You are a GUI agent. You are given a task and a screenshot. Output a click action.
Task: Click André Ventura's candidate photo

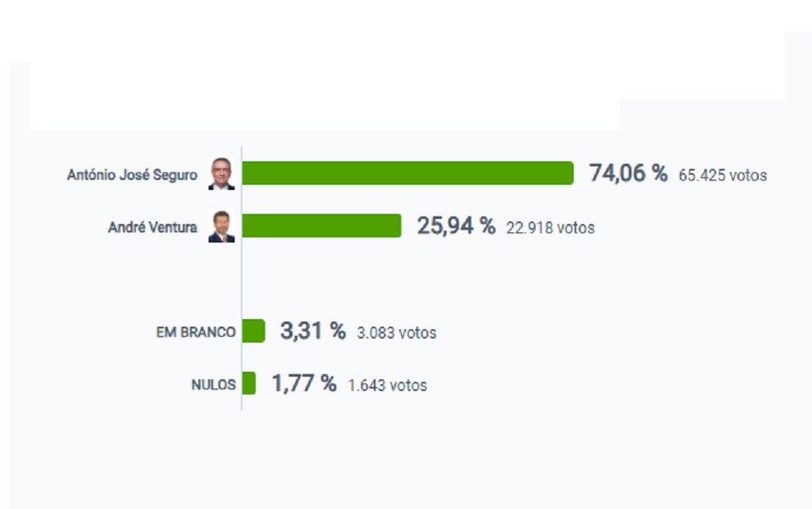[x=221, y=227]
